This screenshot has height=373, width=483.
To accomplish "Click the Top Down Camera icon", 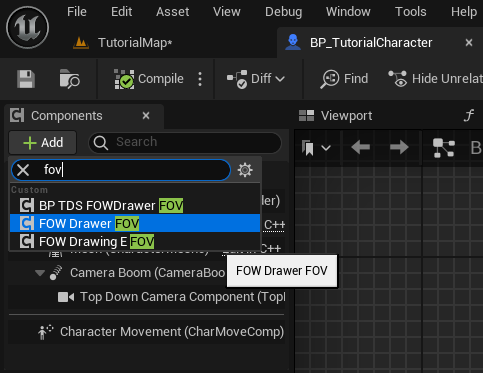I will (x=66, y=297).
